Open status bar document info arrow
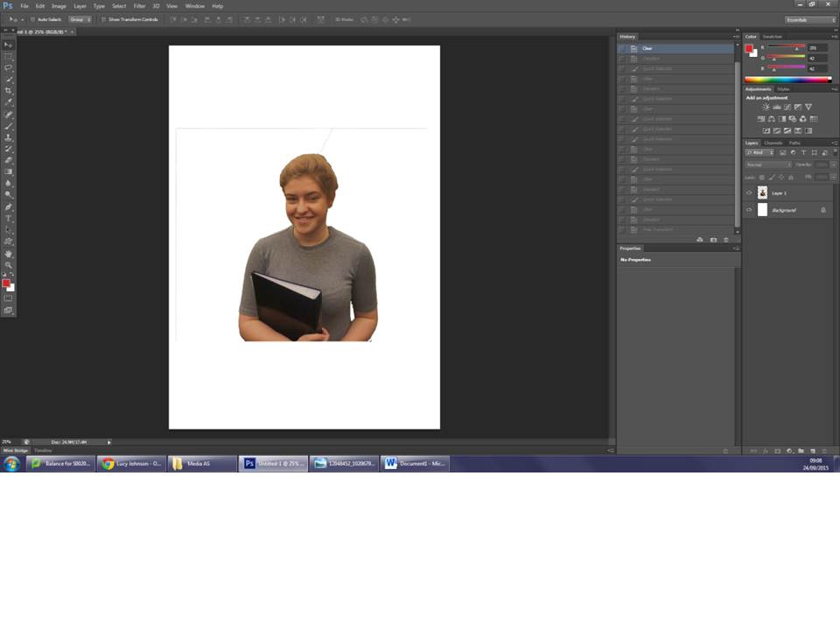This screenshot has width=840, height=630. tap(108, 442)
